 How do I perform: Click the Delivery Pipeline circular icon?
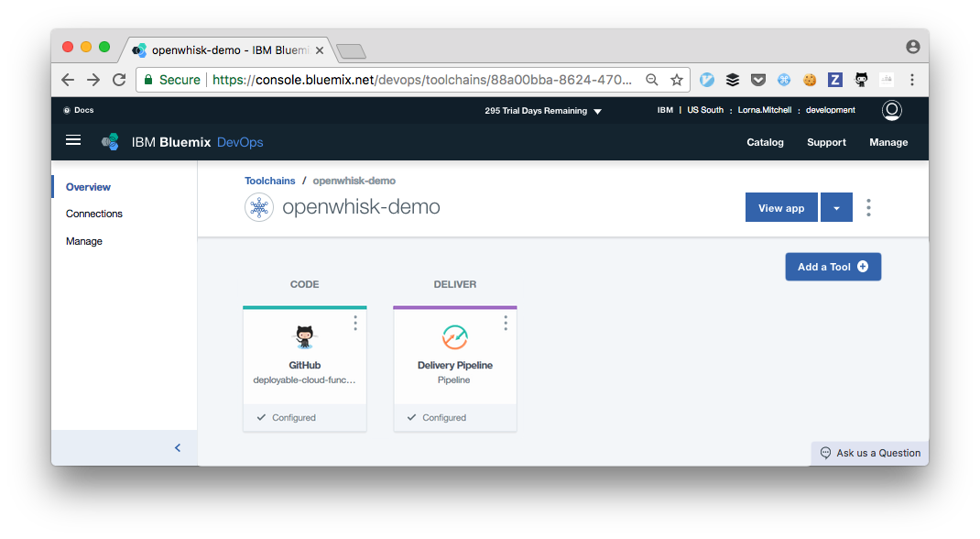pyautogui.click(x=454, y=338)
